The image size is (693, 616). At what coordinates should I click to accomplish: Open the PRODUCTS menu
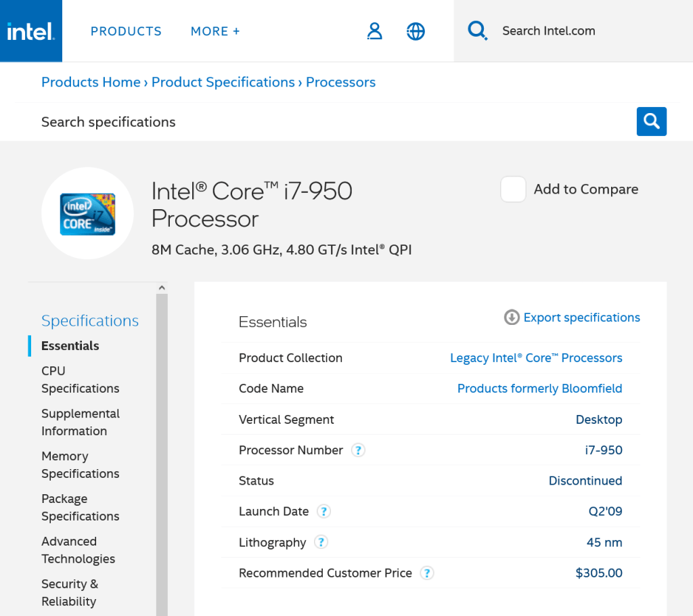pos(126,31)
